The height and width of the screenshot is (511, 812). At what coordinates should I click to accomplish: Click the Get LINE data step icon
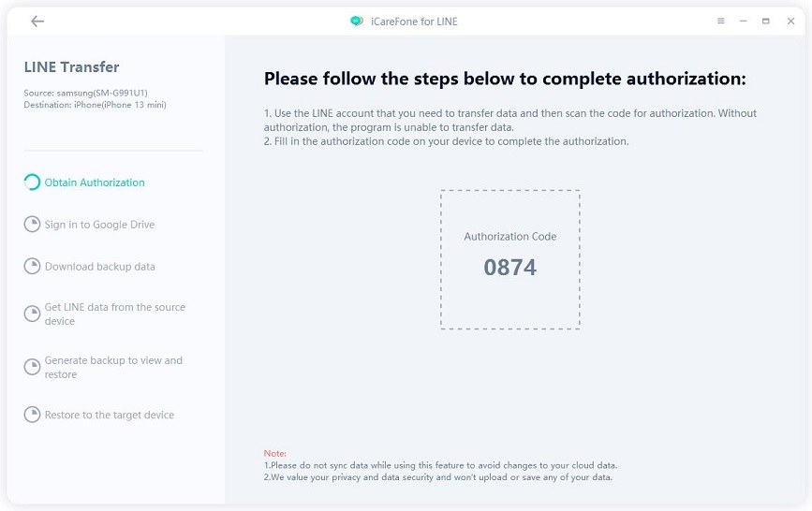point(32,314)
